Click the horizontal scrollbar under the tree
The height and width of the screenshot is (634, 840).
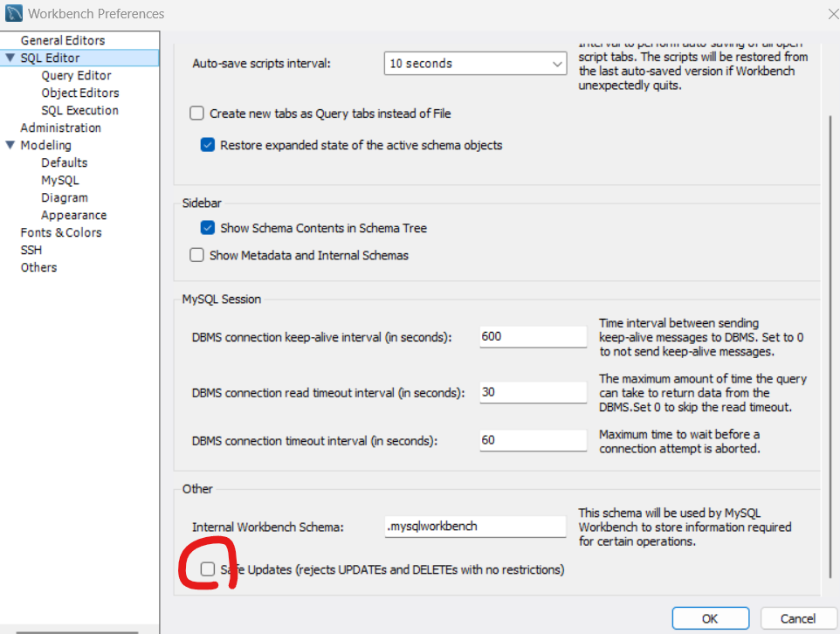click(77, 632)
